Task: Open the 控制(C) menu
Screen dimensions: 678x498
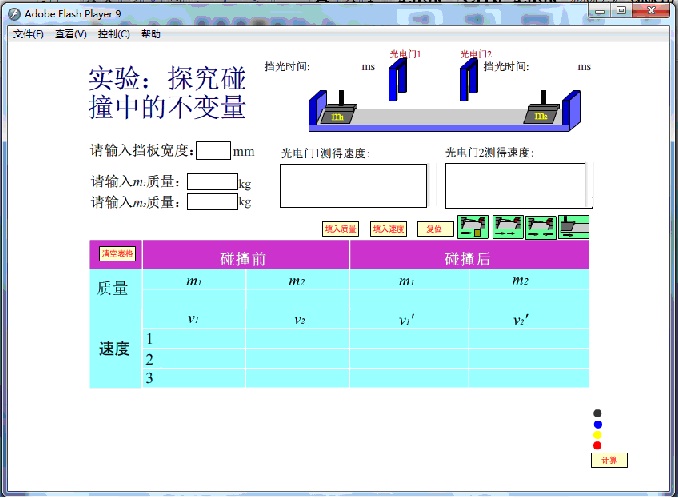Action: coord(113,33)
